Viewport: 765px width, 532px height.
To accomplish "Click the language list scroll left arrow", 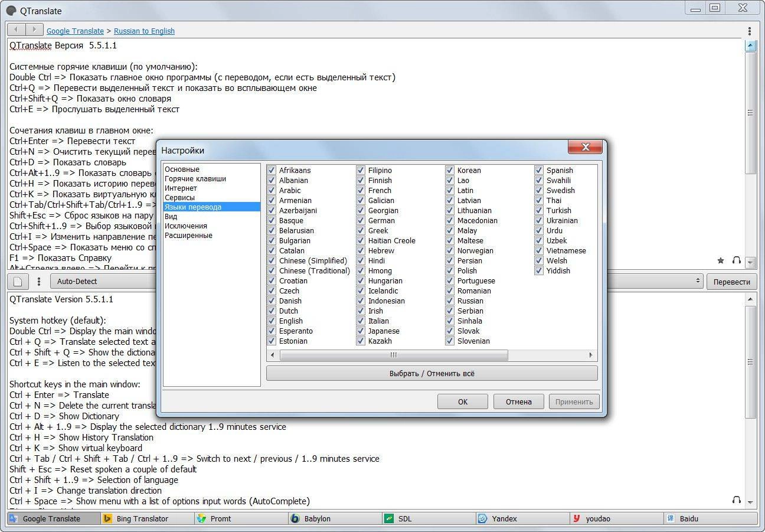I will [x=273, y=355].
